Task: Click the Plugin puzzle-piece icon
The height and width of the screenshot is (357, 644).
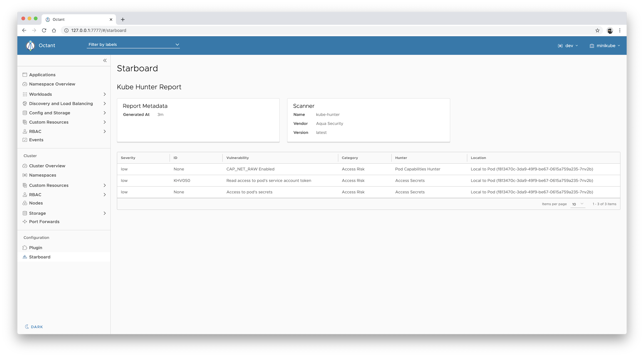Action: [x=25, y=248]
